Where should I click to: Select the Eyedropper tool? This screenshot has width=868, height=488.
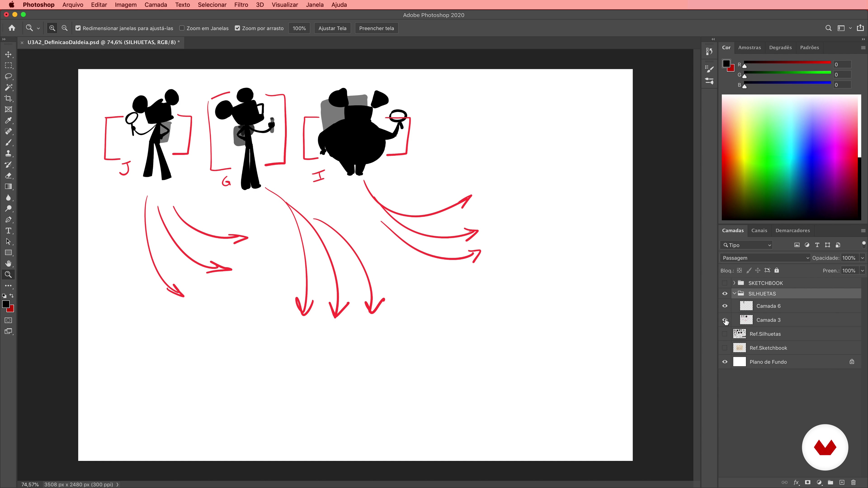coord(8,121)
